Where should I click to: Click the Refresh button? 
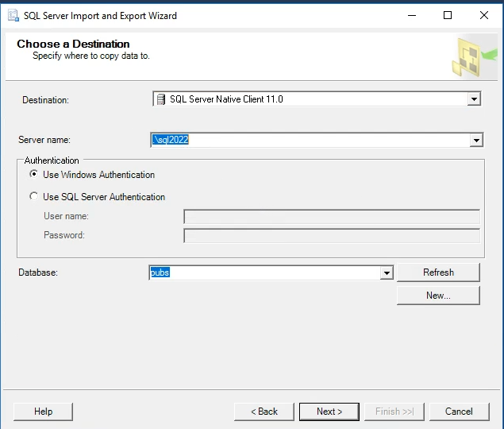(438, 272)
